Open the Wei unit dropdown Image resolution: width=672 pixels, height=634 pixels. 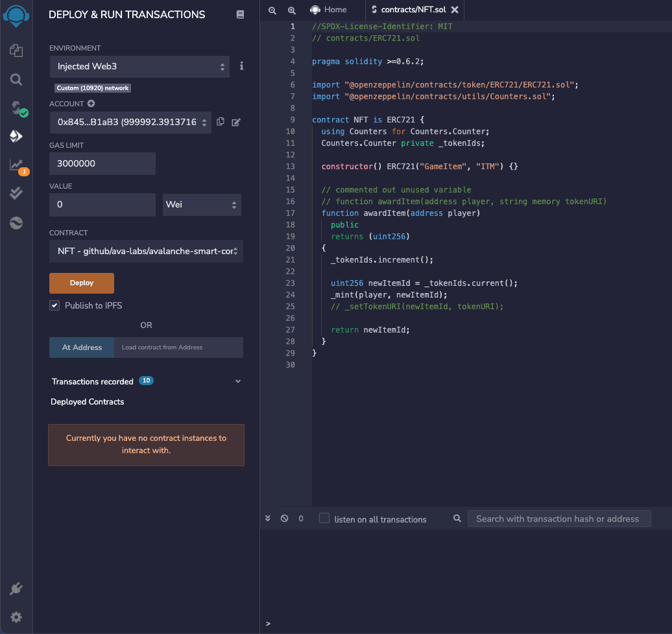[x=202, y=204]
